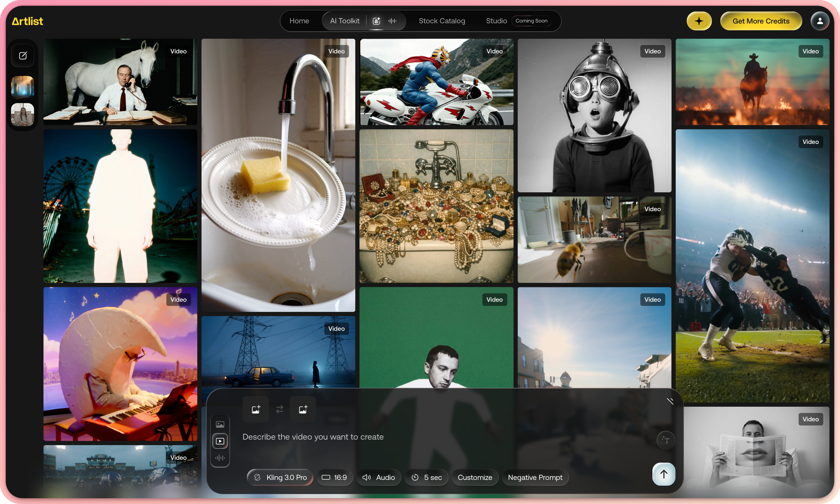Open the AI image-video generator icon
Viewport: 840px width, 504px height.
[x=376, y=21]
